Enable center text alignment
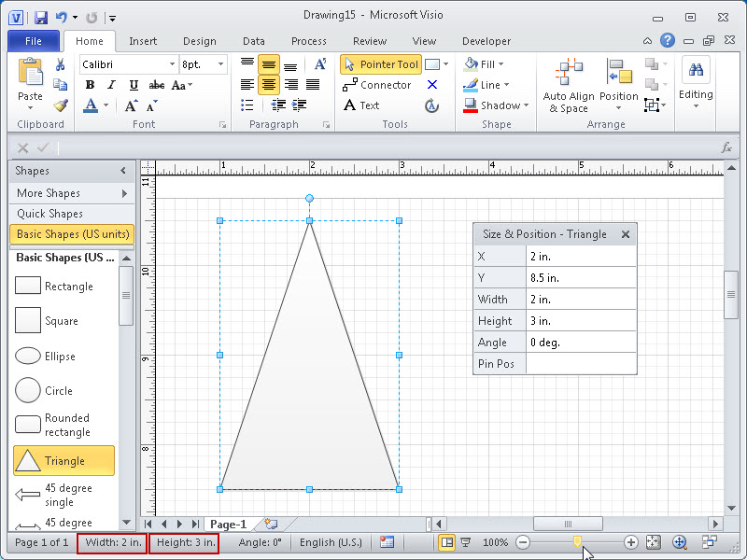Screen dimensions: 747x560 pyautogui.click(x=268, y=85)
